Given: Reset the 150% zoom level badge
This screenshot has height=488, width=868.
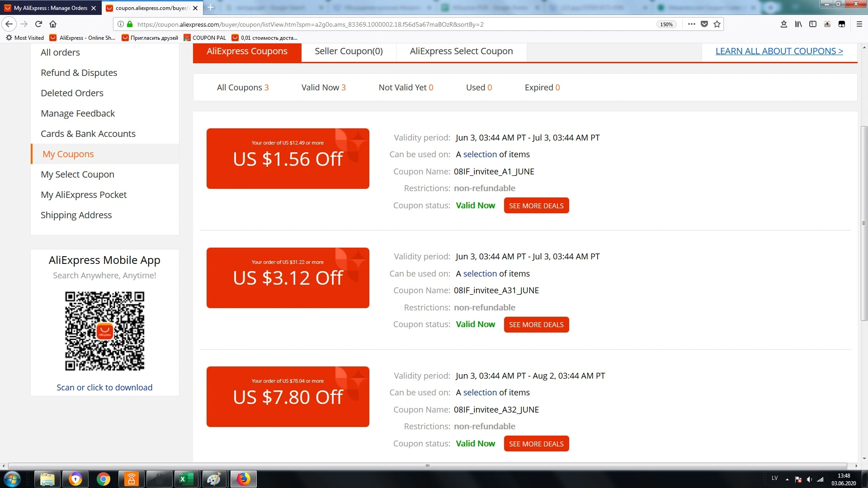Looking at the screenshot, I should point(666,24).
